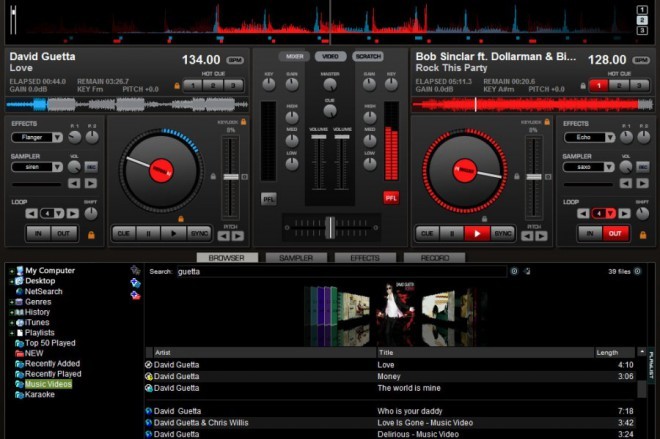
Task: Open the Karaoke folder
Action: pyautogui.click(x=40, y=395)
